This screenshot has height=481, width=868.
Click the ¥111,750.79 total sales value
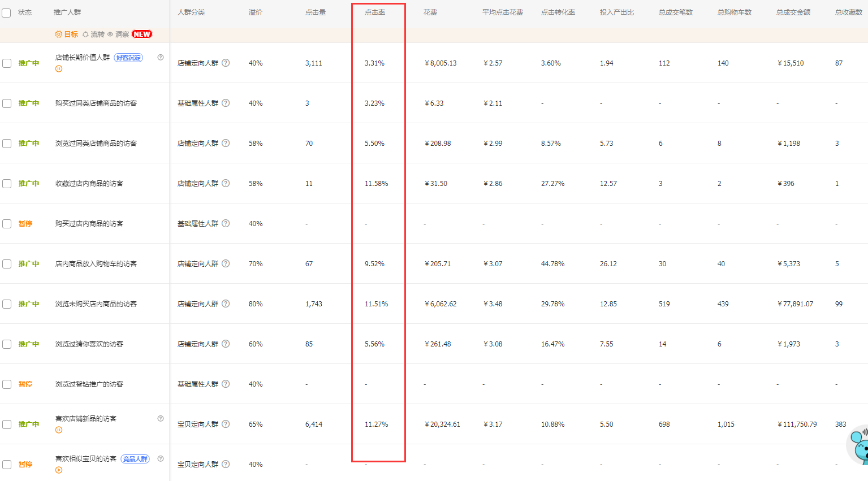797,424
